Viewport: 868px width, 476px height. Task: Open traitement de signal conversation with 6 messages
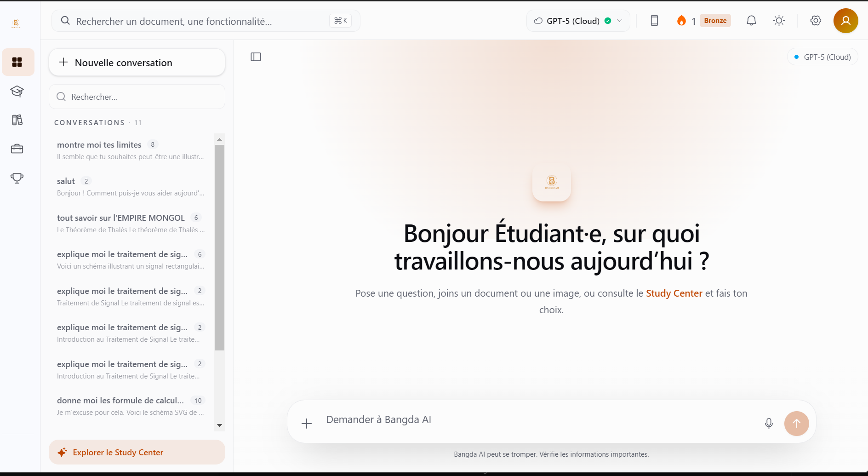coord(131,260)
